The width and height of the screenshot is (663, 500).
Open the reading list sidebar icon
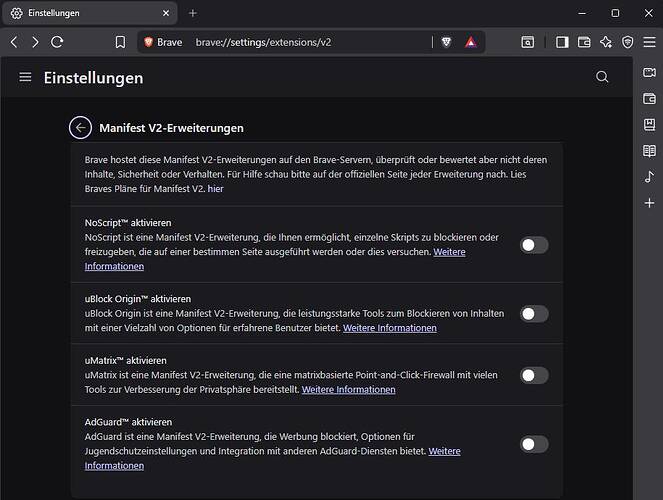(x=649, y=150)
